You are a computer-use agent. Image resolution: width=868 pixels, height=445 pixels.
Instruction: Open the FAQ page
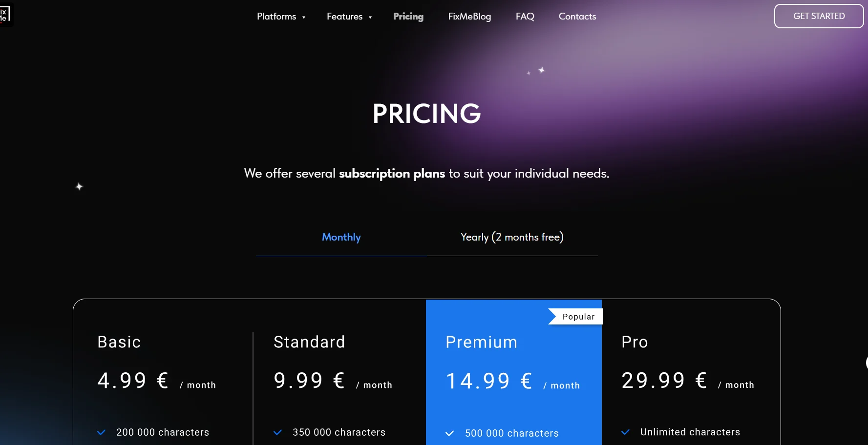tap(525, 17)
